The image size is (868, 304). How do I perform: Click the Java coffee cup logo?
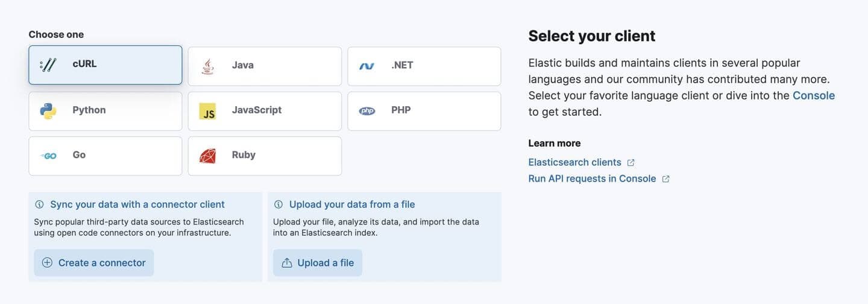pos(207,66)
